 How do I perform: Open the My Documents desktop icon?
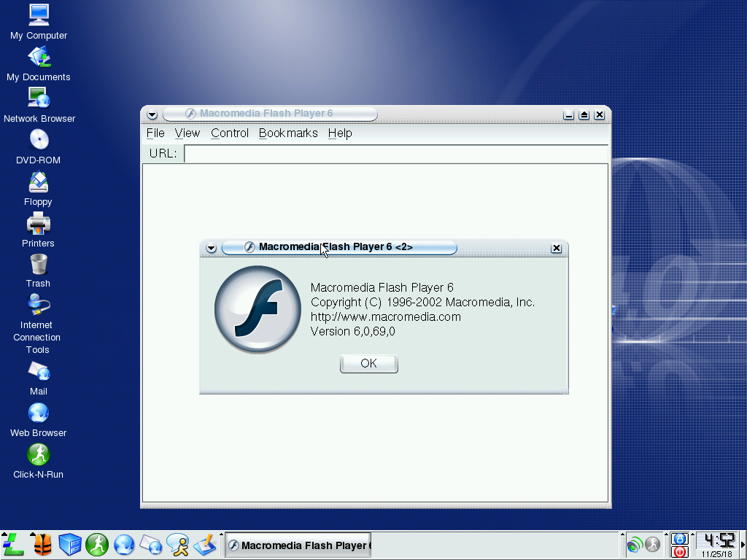[39, 64]
